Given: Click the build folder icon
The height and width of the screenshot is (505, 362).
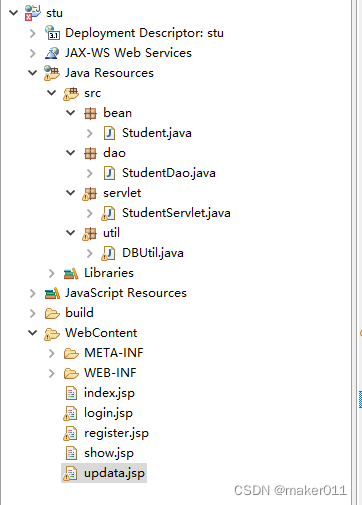Looking at the screenshot, I should [52, 313].
